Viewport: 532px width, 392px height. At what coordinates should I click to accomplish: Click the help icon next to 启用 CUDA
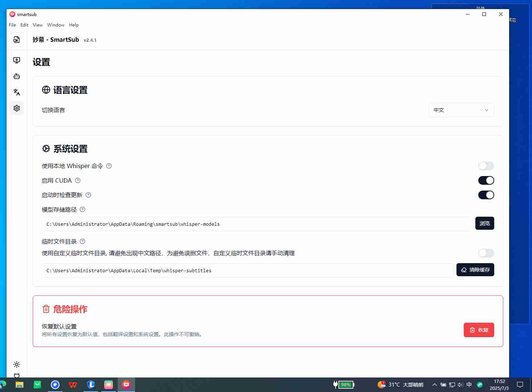pos(78,180)
